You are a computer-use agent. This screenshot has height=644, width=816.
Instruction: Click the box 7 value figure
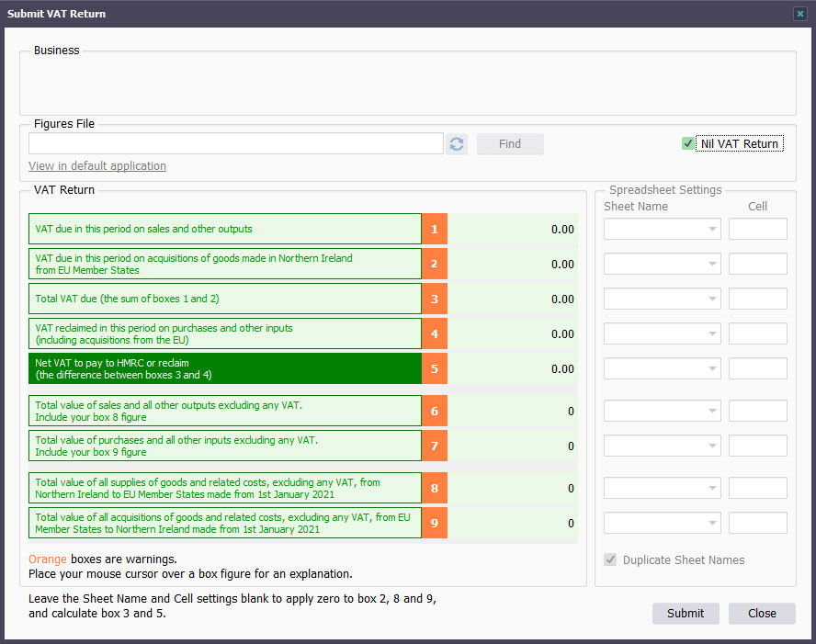[x=571, y=446]
